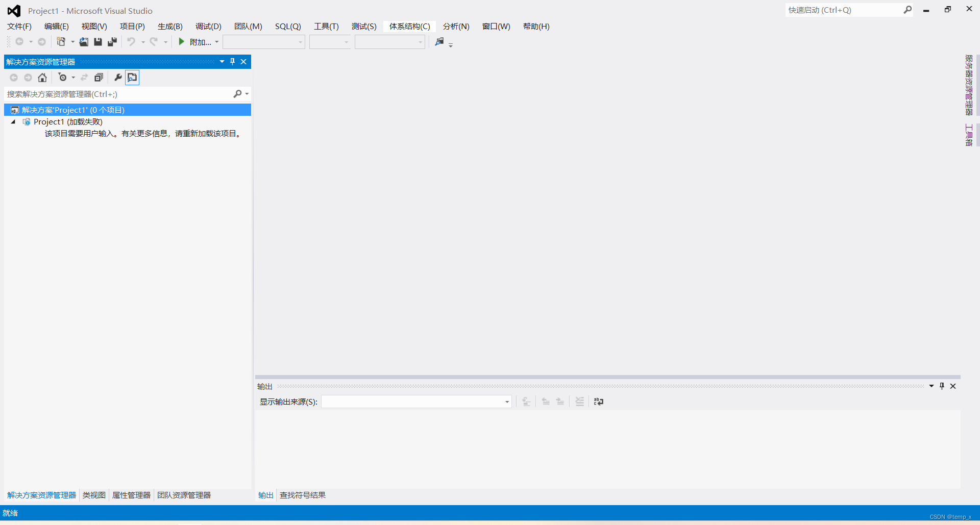The image size is (980, 525).
Task: Open toolbar overflow options arrow
Action: 451,45
